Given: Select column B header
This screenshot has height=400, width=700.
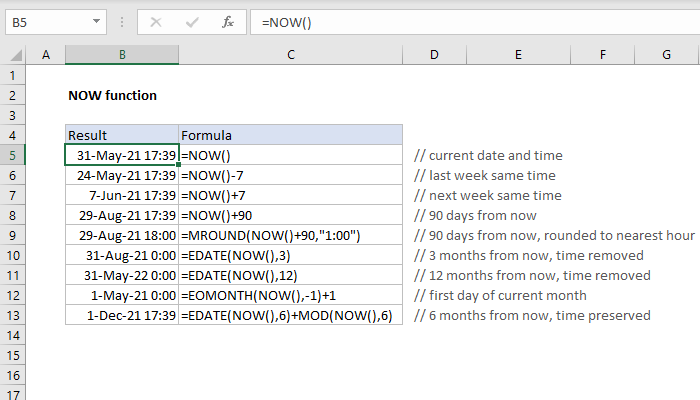Looking at the screenshot, I should (x=122, y=55).
